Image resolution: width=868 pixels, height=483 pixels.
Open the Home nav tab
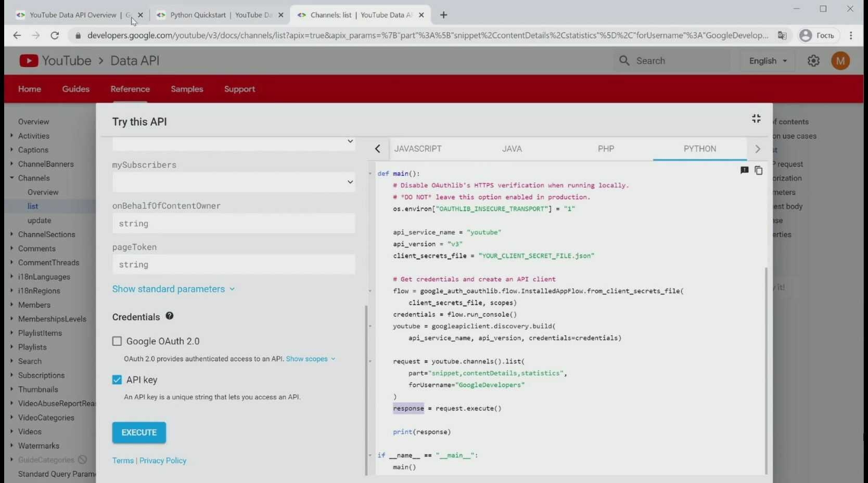[30, 89]
